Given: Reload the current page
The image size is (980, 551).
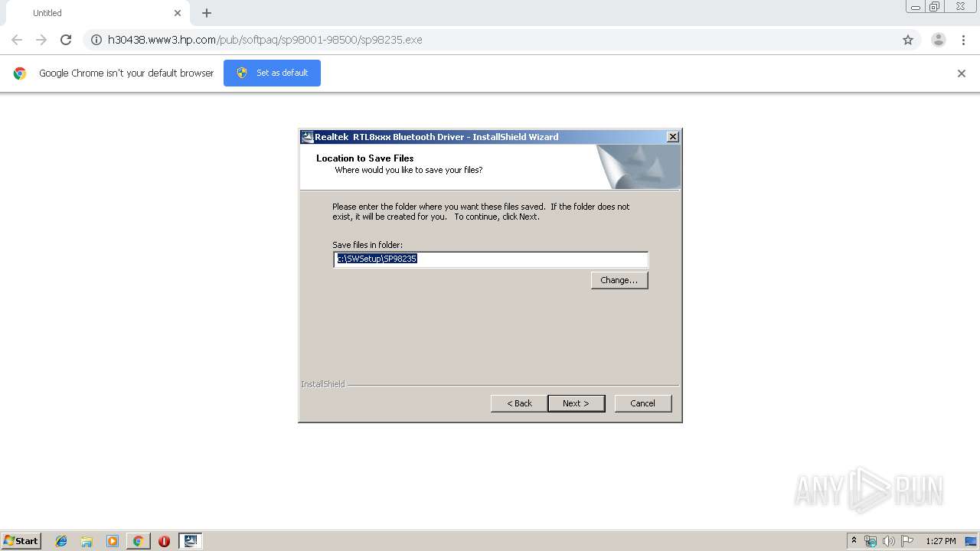Looking at the screenshot, I should pos(66,40).
